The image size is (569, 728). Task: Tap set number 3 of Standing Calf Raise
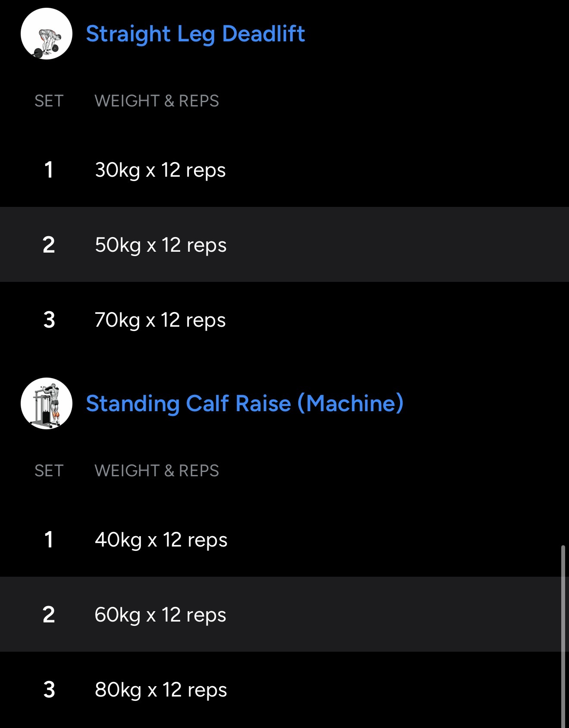coord(49,690)
